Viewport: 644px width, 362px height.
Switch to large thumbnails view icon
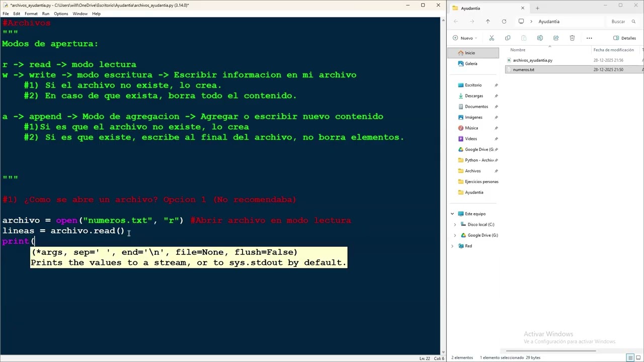[x=639, y=357]
